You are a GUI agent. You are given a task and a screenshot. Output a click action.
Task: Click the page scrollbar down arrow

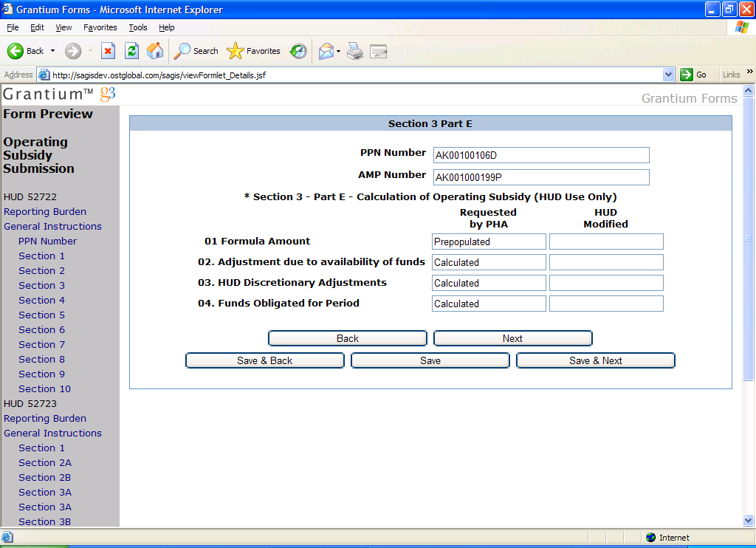749,521
